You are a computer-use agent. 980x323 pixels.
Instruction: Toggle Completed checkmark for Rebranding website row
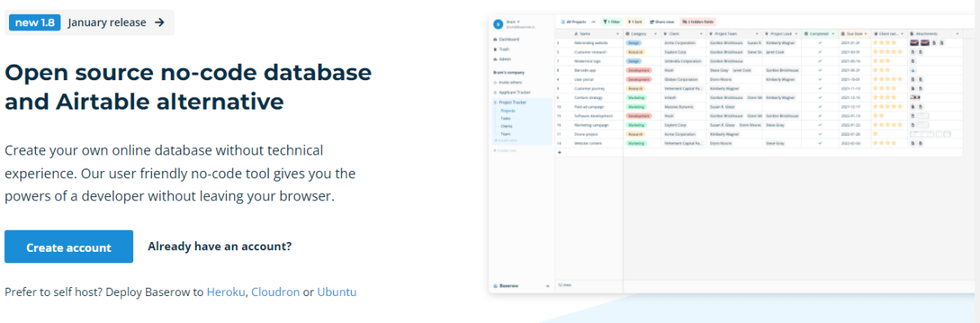point(820,43)
